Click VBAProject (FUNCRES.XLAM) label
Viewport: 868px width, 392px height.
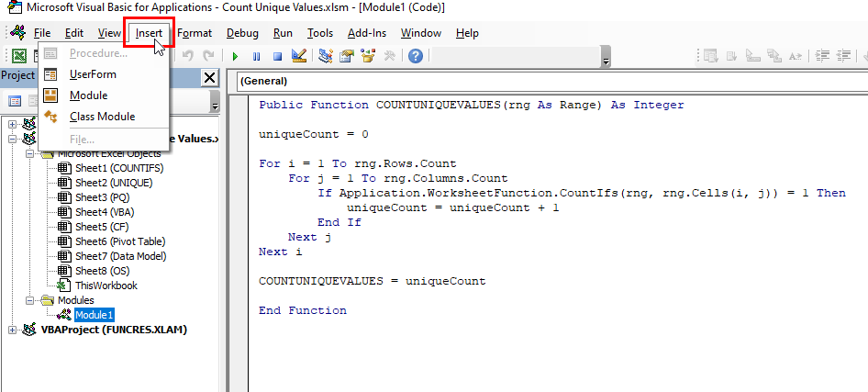coord(114,330)
